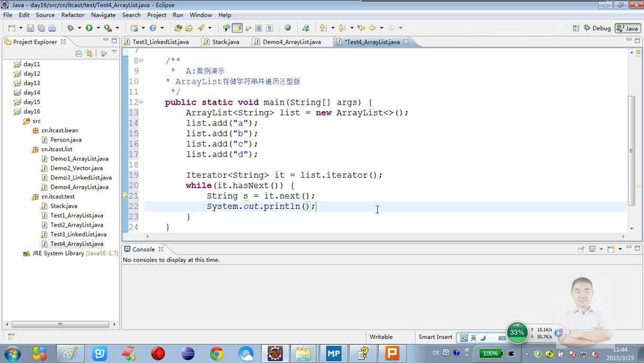The height and width of the screenshot is (363, 644).
Task: Click the External Tools run icon
Action: [x=107, y=28]
